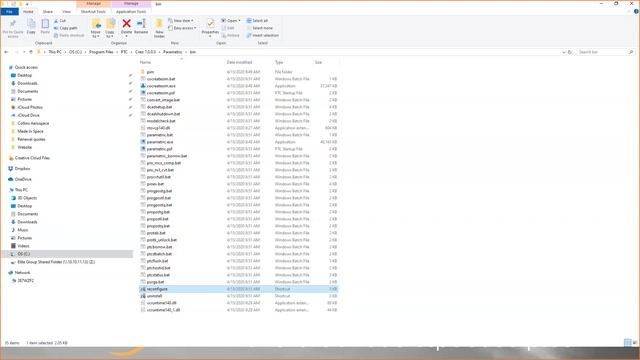This screenshot has height=360, width=640.
Task: Select the convert_image.bat file
Action: pos(238,100)
